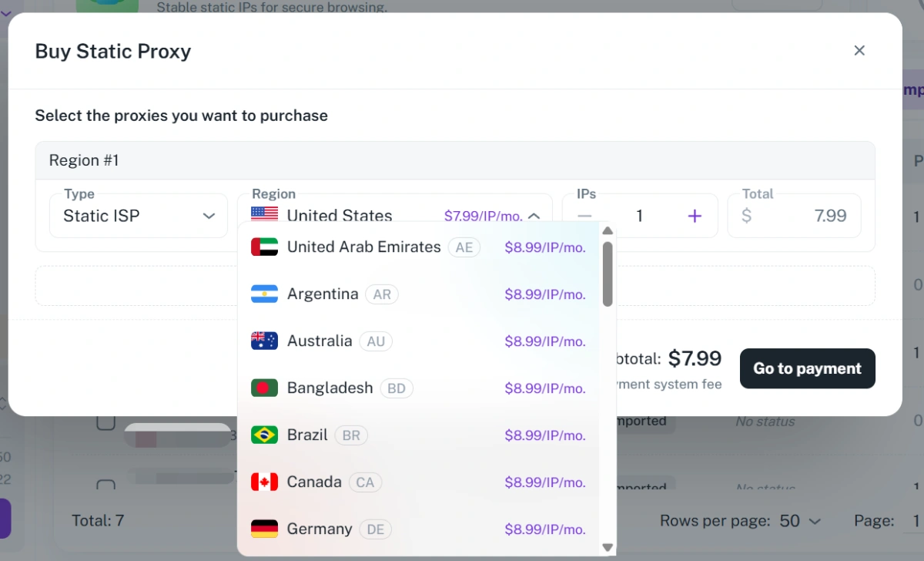Decrease IP count with minus icon

coord(584,216)
